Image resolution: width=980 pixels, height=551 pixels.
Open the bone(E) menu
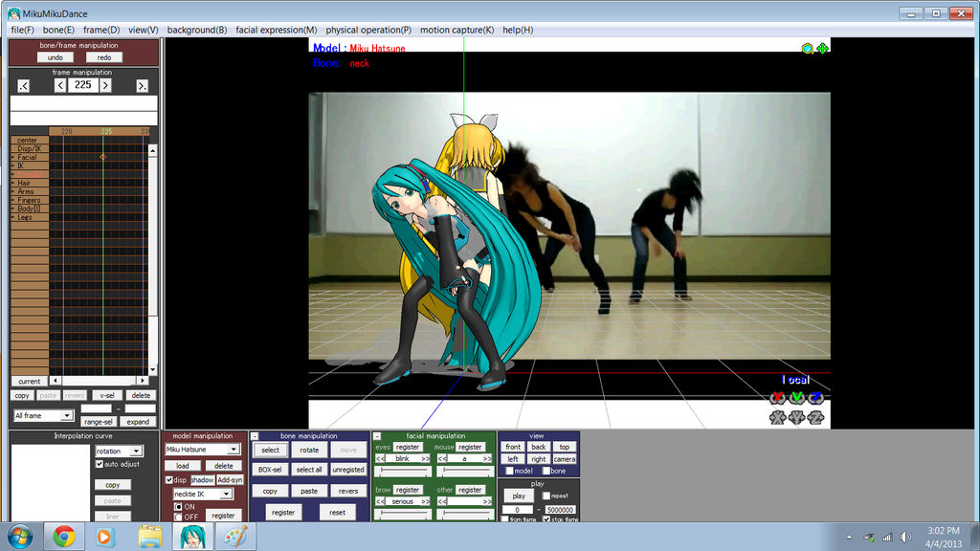click(58, 30)
